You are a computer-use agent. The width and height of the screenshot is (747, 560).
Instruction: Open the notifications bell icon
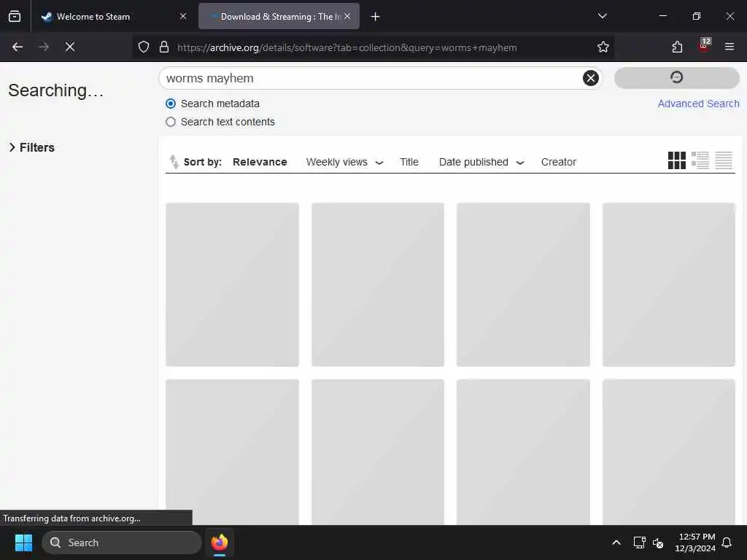[x=727, y=542]
